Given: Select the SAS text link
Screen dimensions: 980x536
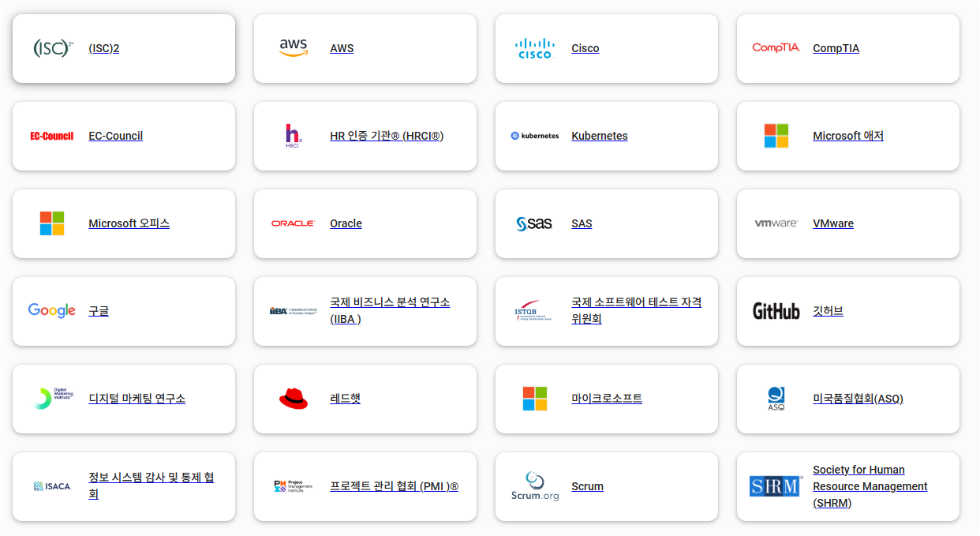Looking at the screenshot, I should (x=582, y=223).
